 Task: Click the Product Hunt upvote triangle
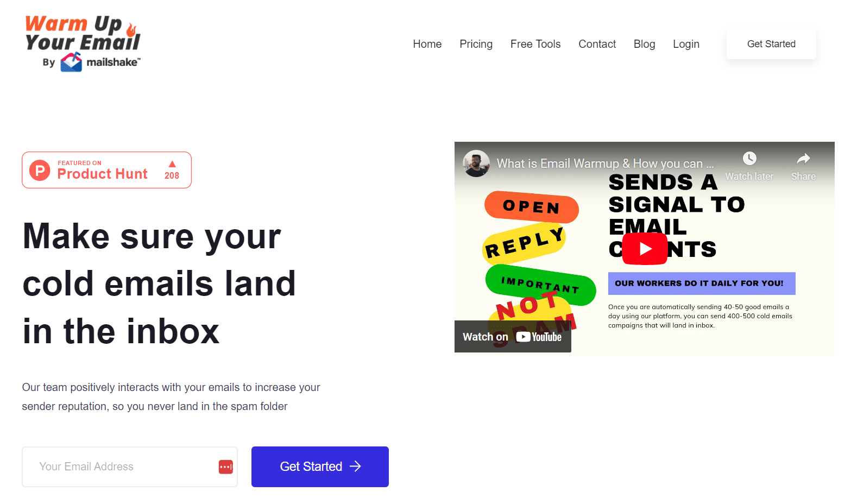pyautogui.click(x=172, y=164)
